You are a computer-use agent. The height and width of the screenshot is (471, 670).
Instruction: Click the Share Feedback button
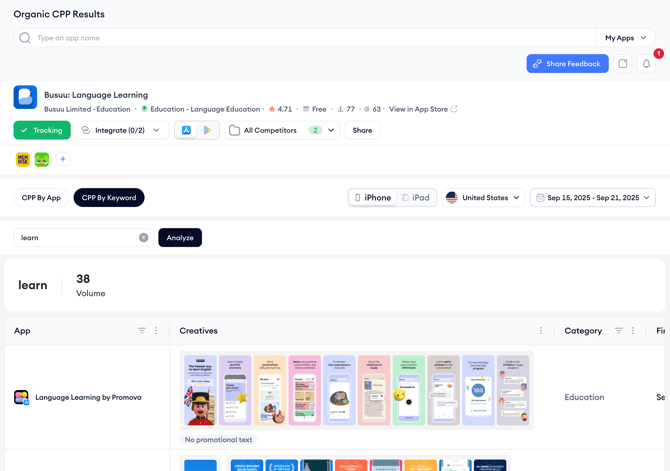567,64
